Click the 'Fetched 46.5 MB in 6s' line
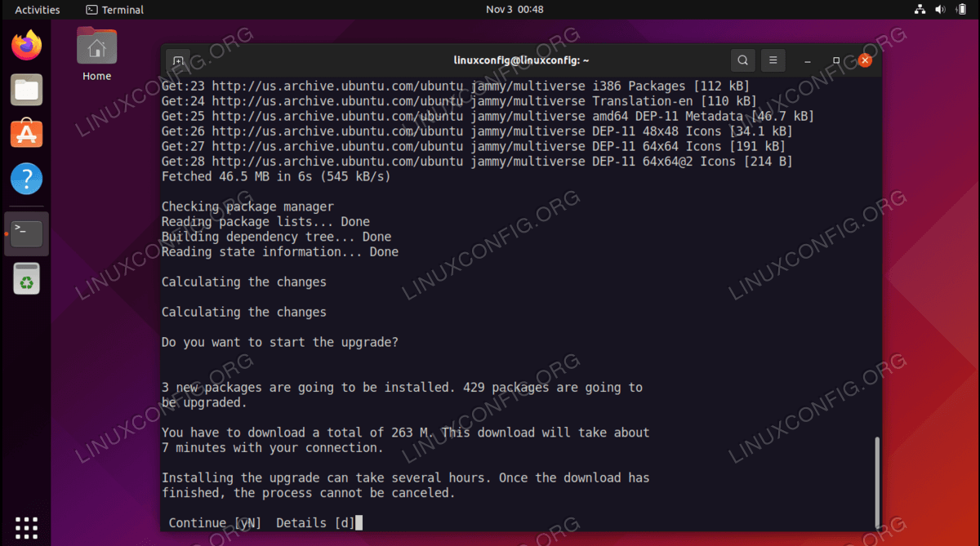The image size is (980, 546). click(276, 176)
